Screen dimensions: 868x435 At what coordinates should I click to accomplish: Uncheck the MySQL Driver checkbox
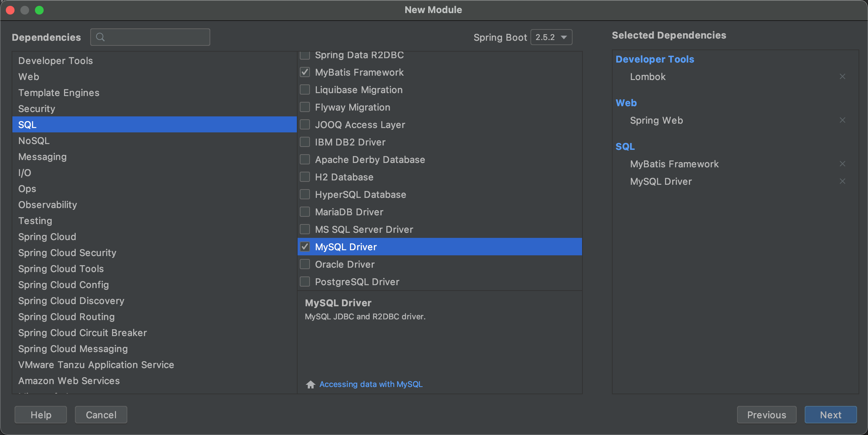coord(305,247)
